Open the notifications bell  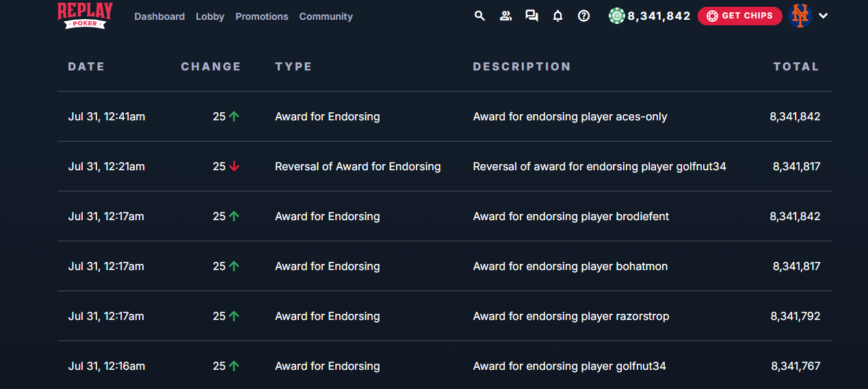click(x=557, y=16)
